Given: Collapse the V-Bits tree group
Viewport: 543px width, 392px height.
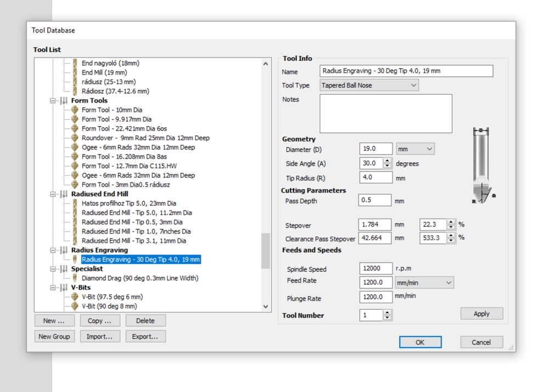Looking at the screenshot, I should (x=54, y=288).
